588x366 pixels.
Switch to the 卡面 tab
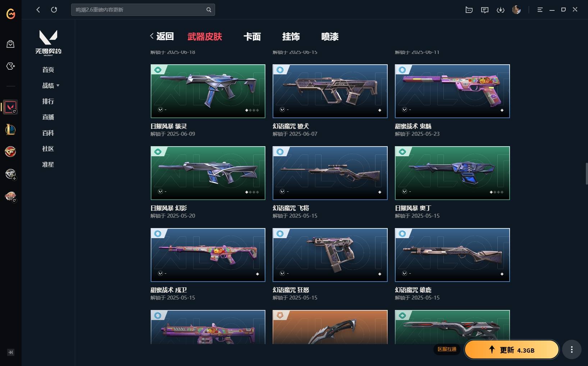point(252,37)
